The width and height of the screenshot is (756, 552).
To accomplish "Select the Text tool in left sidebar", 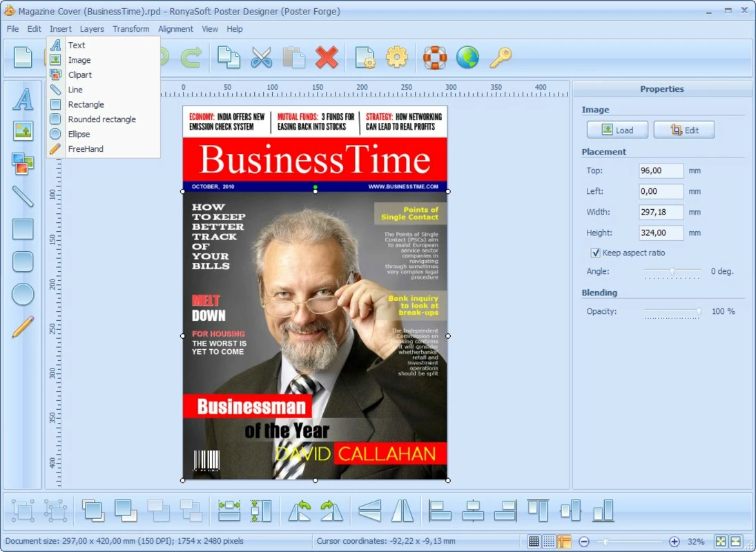I will click(23, 99).
